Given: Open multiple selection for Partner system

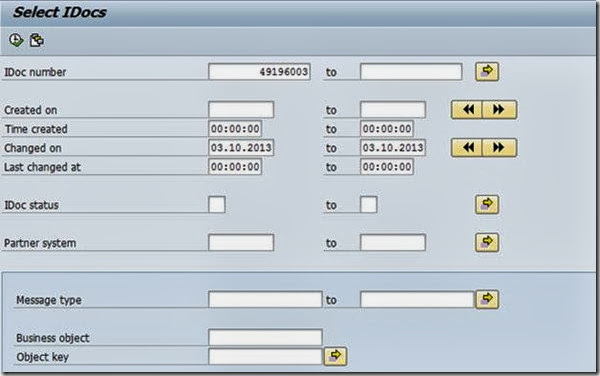Looking at the screenshot, I should point(487,243).
